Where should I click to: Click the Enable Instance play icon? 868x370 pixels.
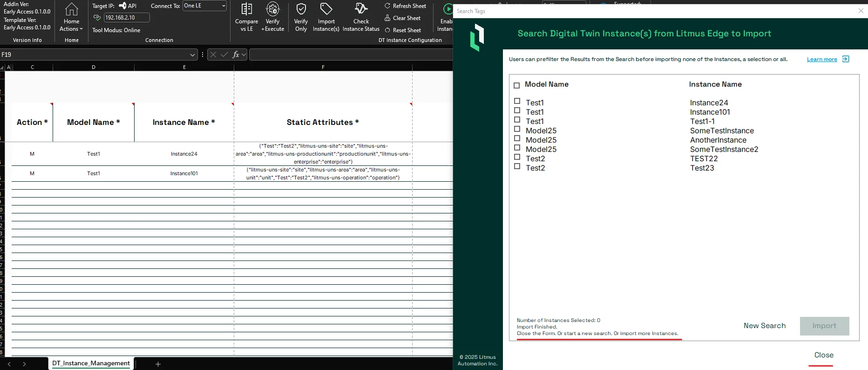coord(448,9)
